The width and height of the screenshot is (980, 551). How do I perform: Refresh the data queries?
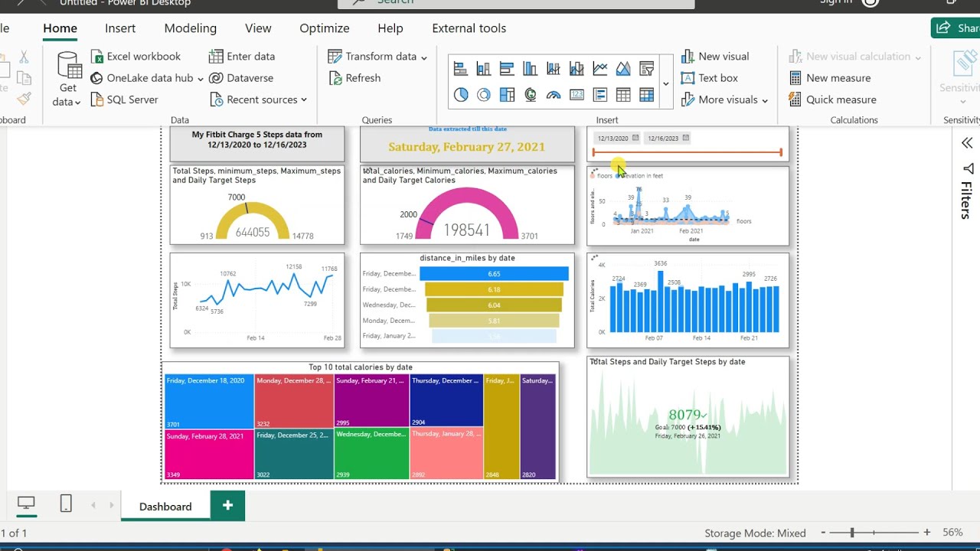pos(354,78)
